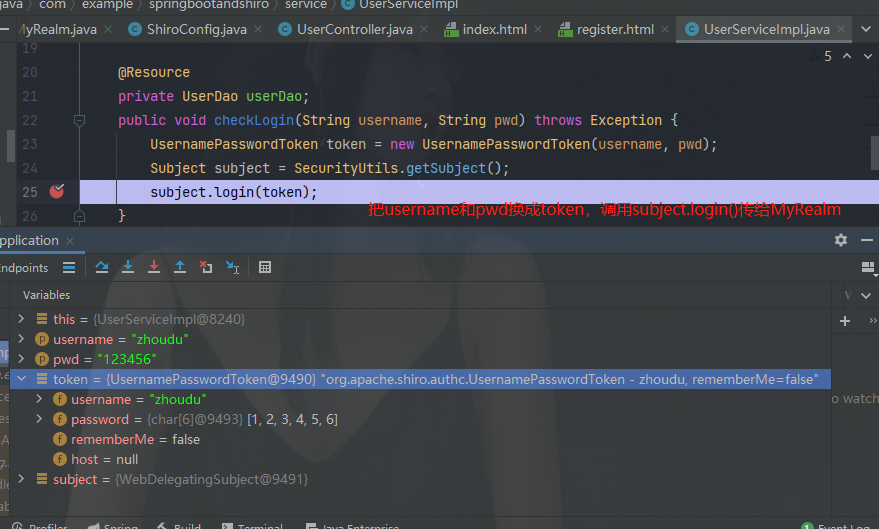This screenshot has height=529, width=879.
Task: Click the Drop Frame icon
Action: 206,267
